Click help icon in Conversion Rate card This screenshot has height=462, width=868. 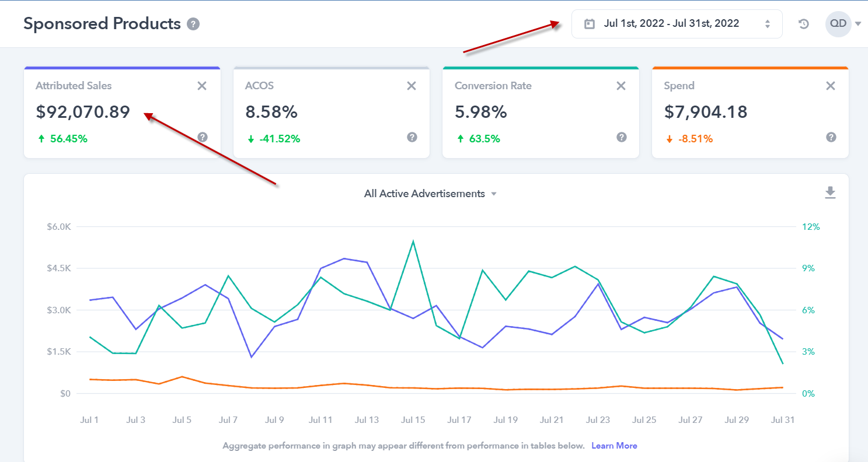tap(622, 137)
